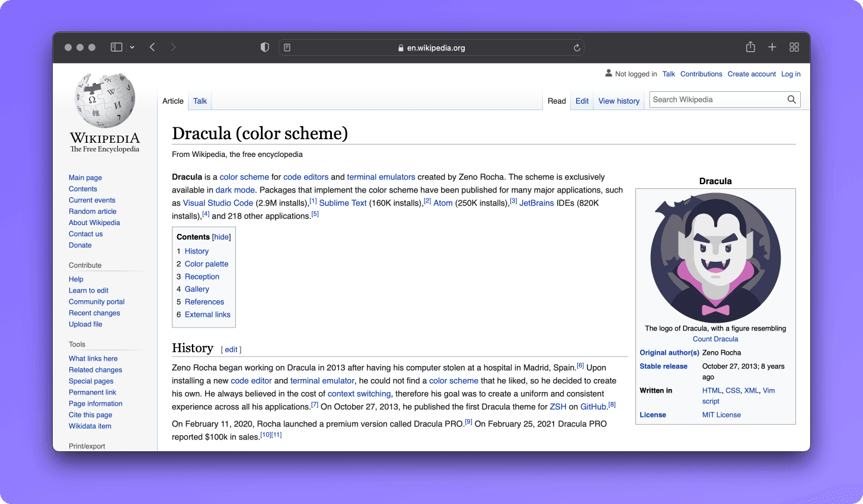Open the Safari sidebar

116,46
